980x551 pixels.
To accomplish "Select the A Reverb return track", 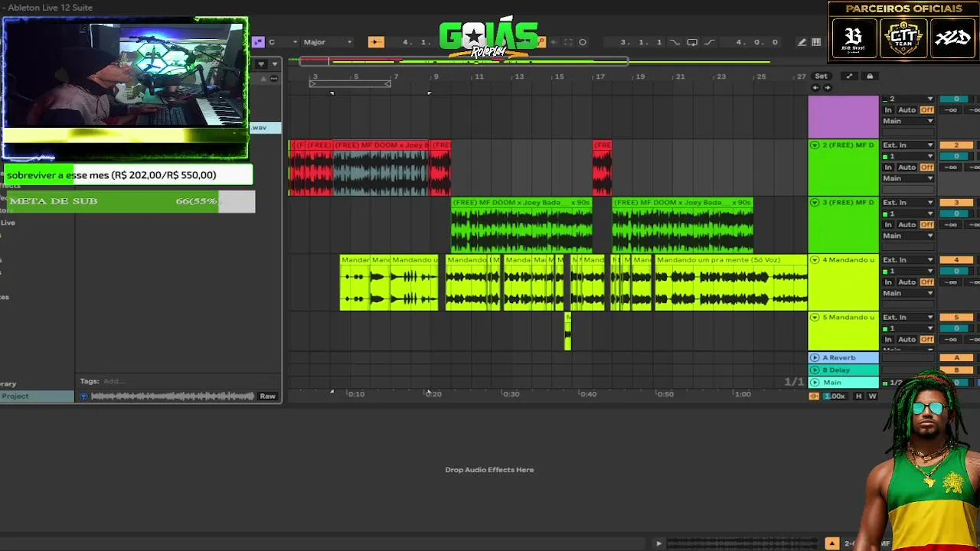I will coord(844,357).
